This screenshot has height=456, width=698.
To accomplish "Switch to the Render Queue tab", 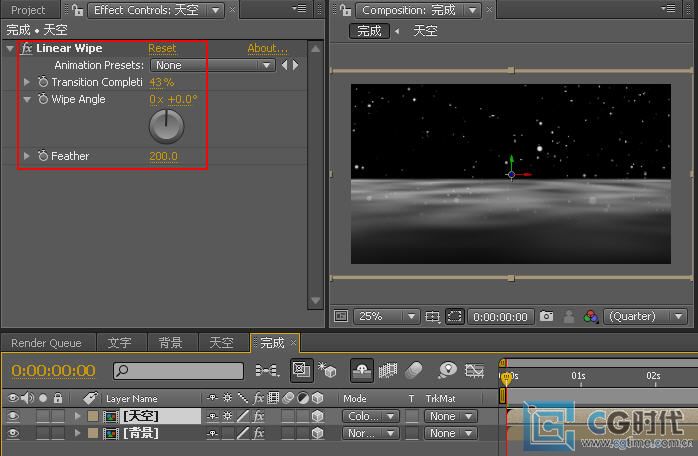I will tap(46, 343).
